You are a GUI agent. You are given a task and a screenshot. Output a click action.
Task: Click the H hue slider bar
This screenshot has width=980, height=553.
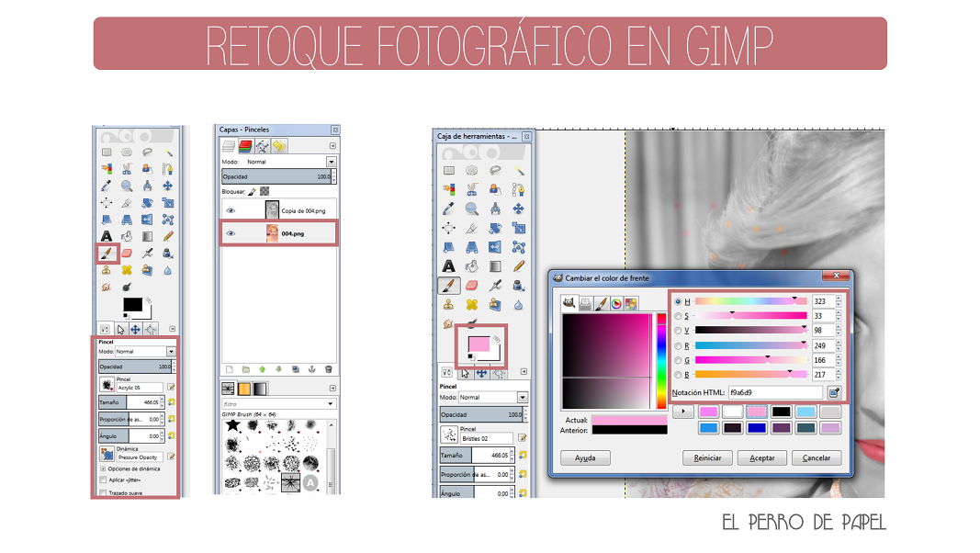tap(750, 301)
